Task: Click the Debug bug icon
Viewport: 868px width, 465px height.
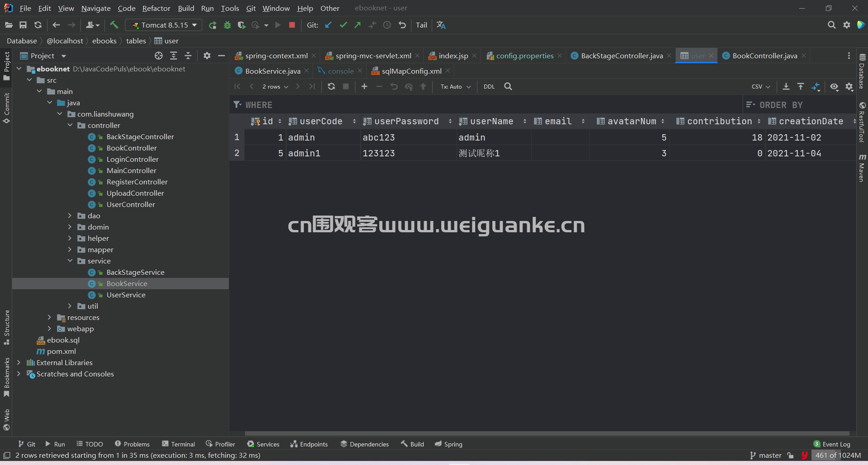Action: tap(227, 25)
